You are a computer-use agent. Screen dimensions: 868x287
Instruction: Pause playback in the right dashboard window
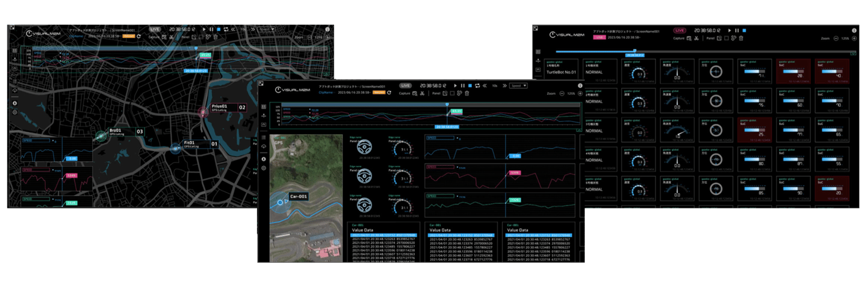(x=737, y=31)
